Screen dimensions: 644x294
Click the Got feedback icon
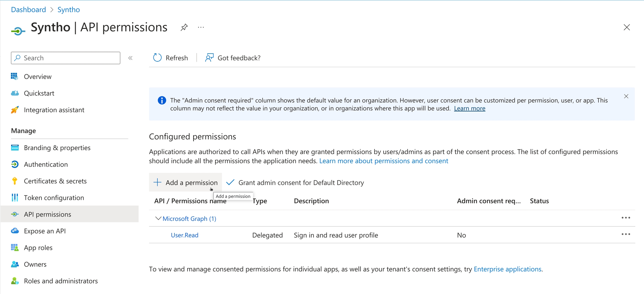pos(209,58)
